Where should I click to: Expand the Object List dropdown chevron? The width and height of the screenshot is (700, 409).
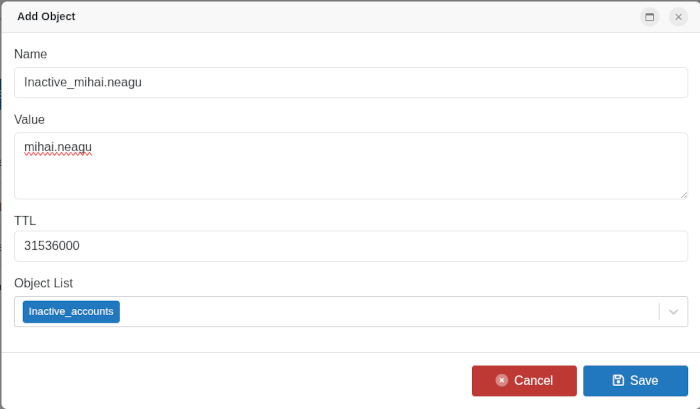coord(674,312)
